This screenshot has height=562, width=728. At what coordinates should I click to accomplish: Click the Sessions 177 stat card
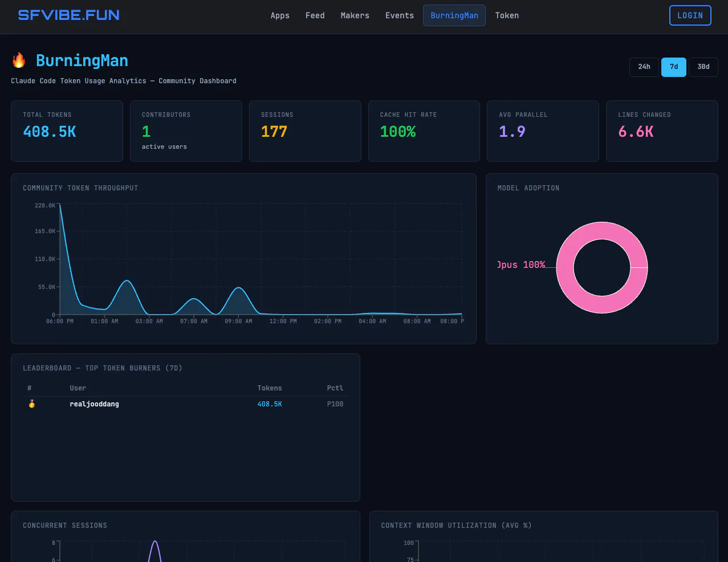(305, 131)
